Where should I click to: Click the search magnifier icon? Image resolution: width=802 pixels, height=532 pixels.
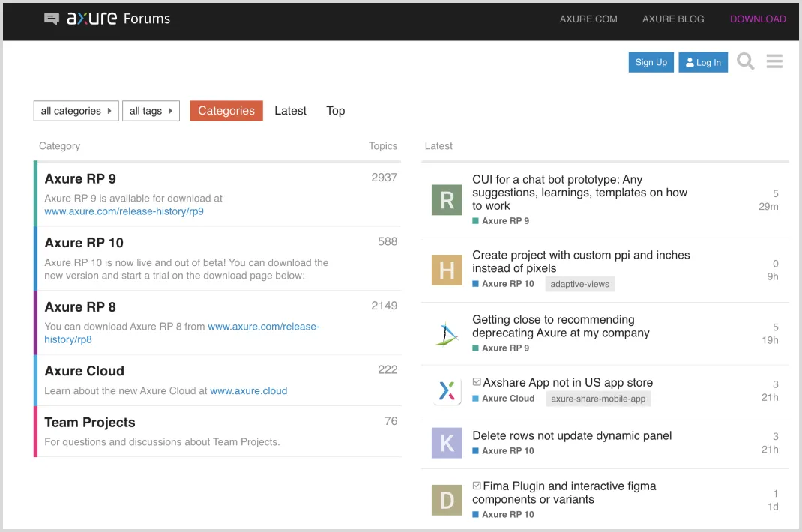pyautogui.click(x=745, y=61)
